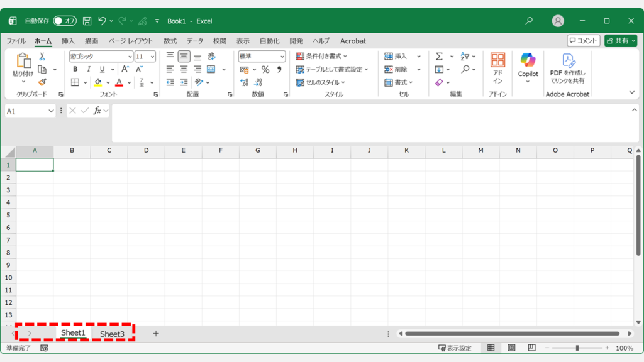
Task: Open the font name dropdown
Action: click(129, 57)
